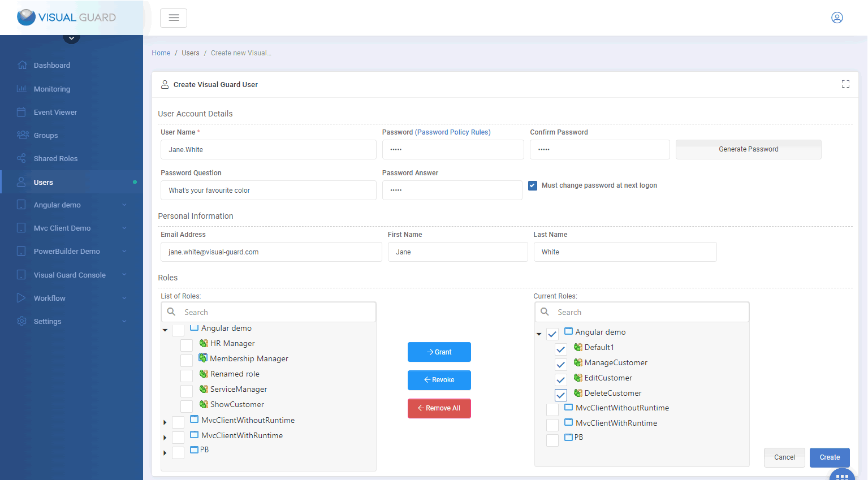Click search magnifier in Current Roles
The height and width of the screenshot is (480, 868).
pos(545,312)
